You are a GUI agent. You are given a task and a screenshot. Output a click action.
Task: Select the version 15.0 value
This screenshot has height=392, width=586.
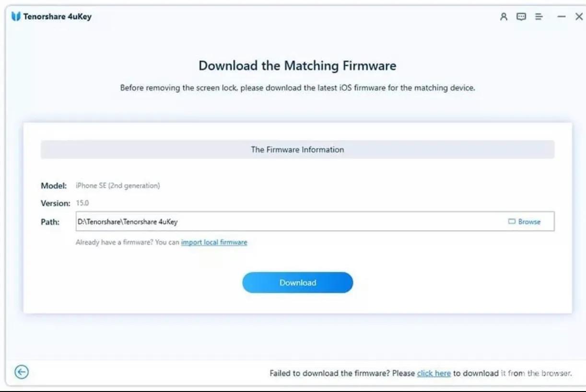82,203
